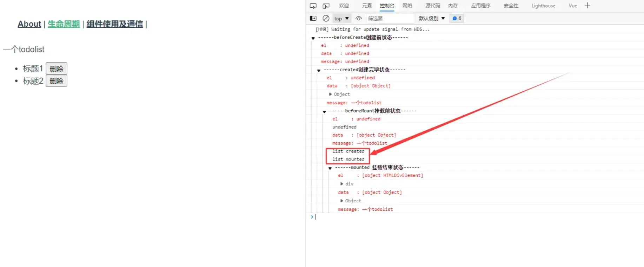The image size is (644, 267).
Task: Open the 安全性 tab
Action: point(511,6)
